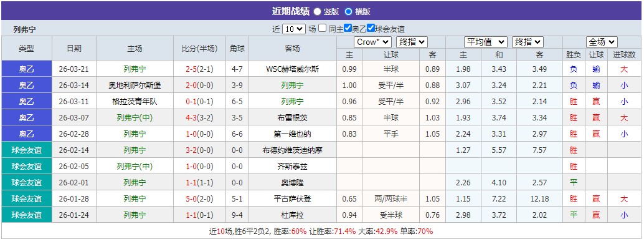Image resolution: width=644 pixels, height=239 pixels.
Task: Click the home odds value 1.98
Action: click(x=464, y=69)
